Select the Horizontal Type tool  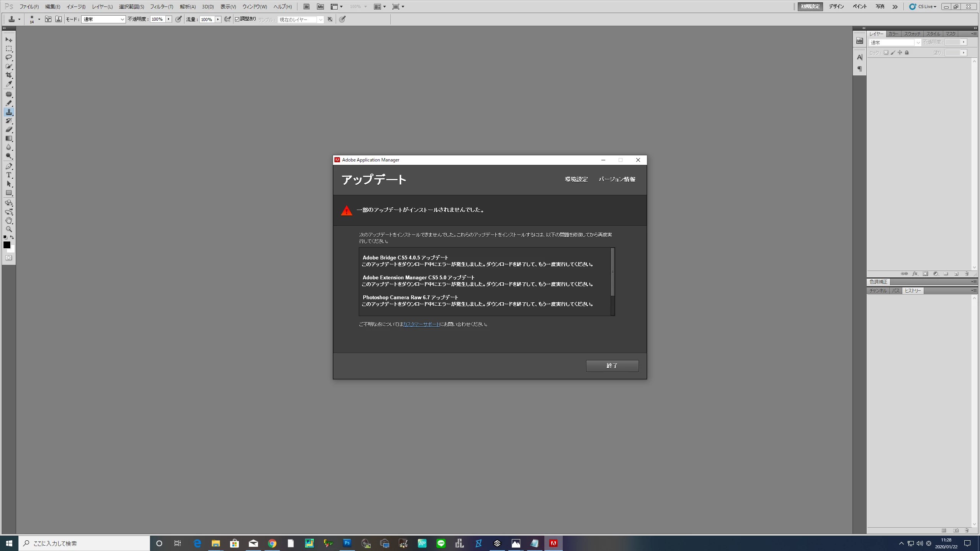9,175
